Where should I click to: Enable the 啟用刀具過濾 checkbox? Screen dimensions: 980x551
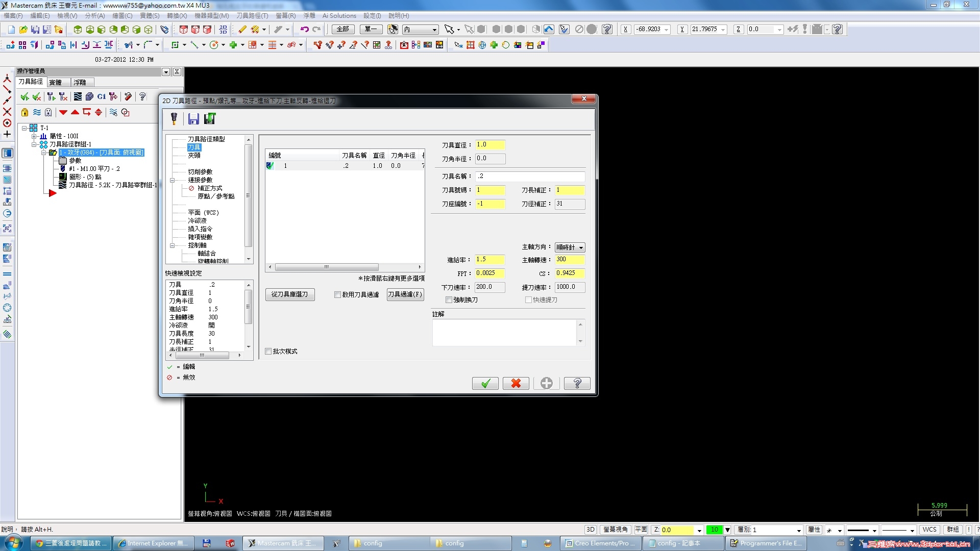coord(337,295)
